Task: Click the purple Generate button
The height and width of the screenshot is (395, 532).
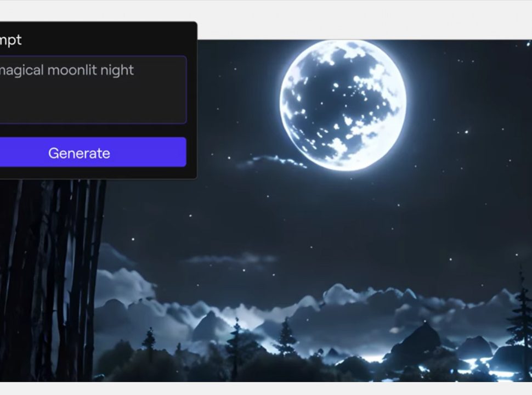Action: coord(93,153)
